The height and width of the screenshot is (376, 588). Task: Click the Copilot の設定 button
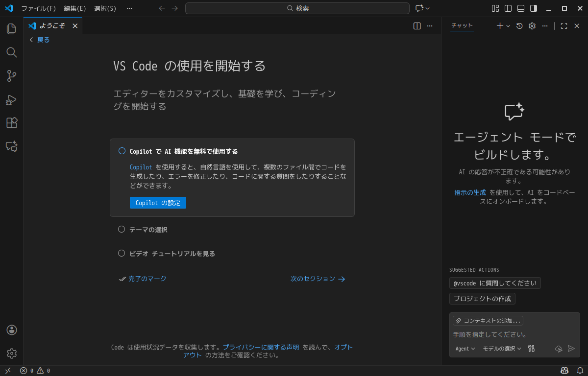[158, 202]
